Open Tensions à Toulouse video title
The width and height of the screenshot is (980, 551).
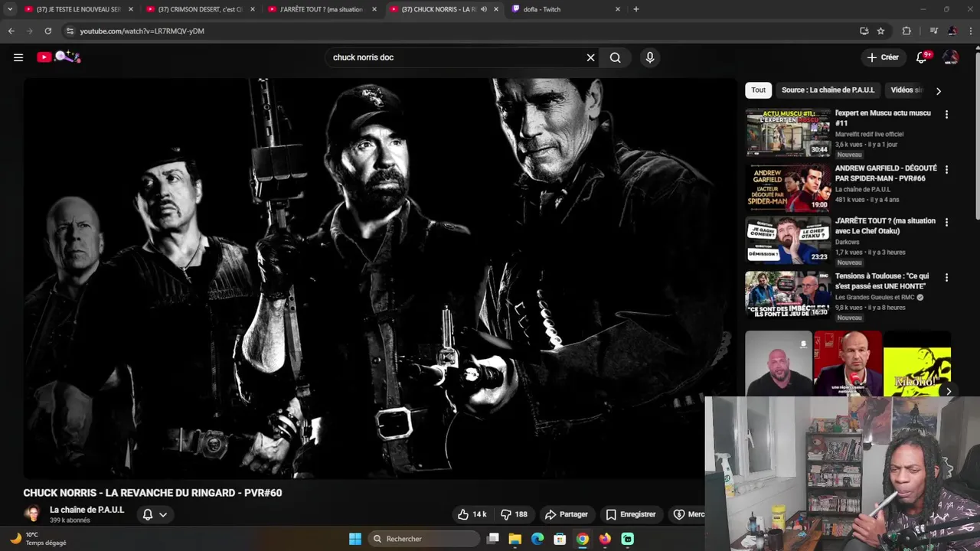pyautogui.click(x=882, y=281)
